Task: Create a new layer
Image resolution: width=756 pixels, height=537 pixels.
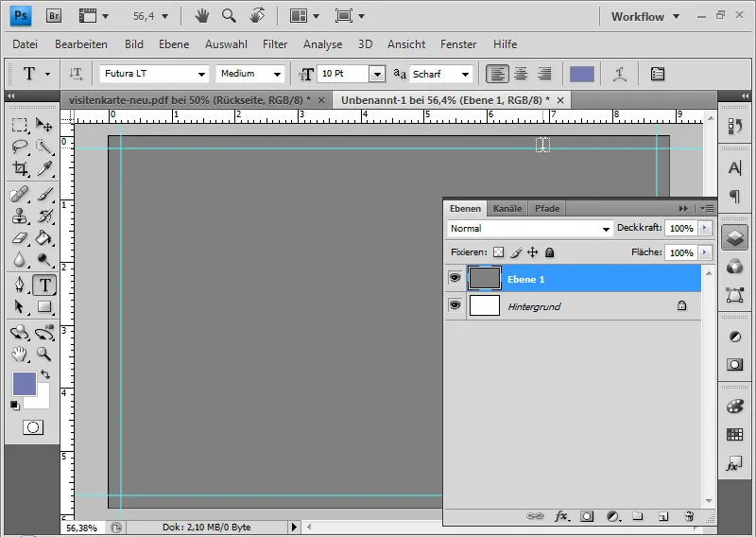Action: (663, 517)
